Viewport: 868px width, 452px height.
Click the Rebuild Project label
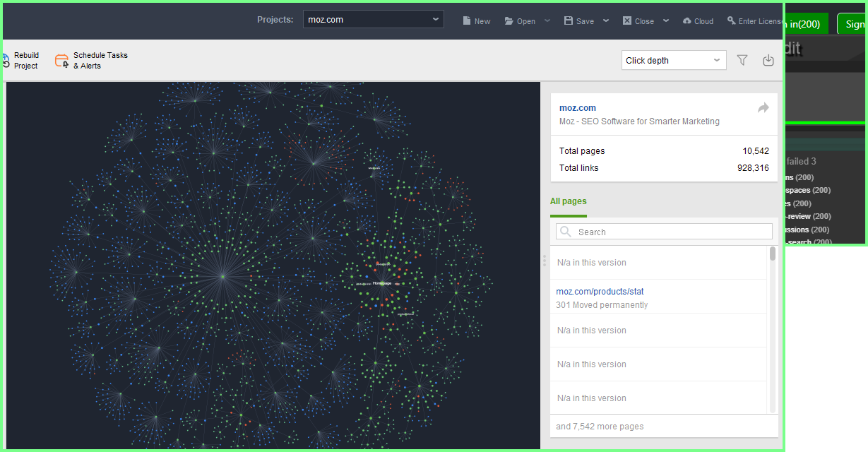(x=26, y=61)
